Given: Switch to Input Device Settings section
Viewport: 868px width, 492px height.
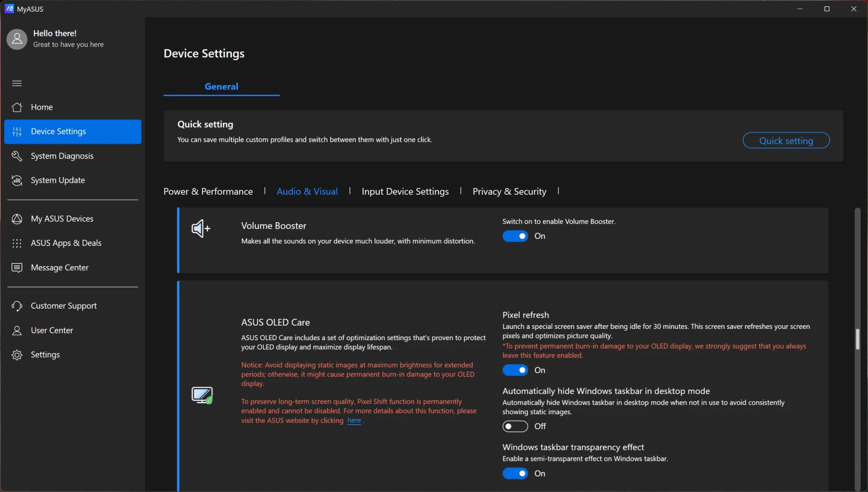Looking at the screenshot, I should pyautogui.click(x=405, y=191).
